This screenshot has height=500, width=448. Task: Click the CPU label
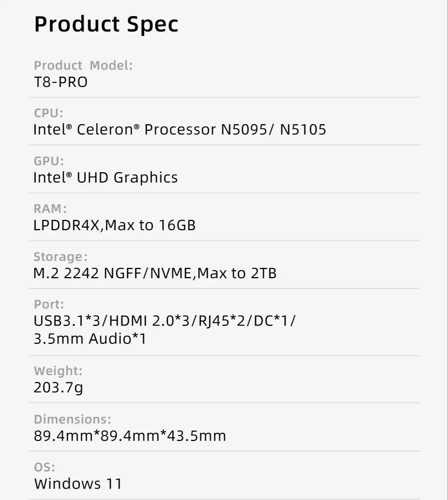tap(48, 113)
